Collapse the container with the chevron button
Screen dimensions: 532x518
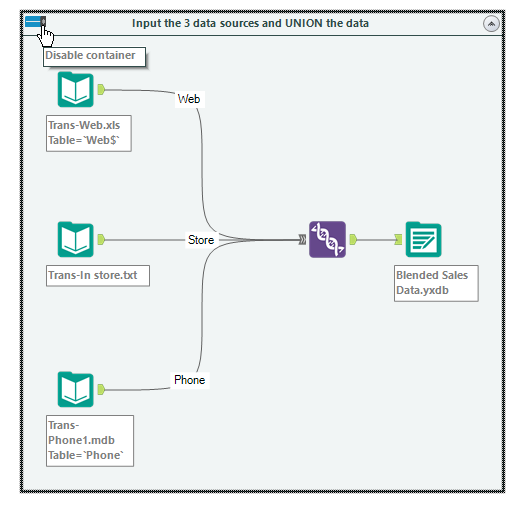coord(491,24)
